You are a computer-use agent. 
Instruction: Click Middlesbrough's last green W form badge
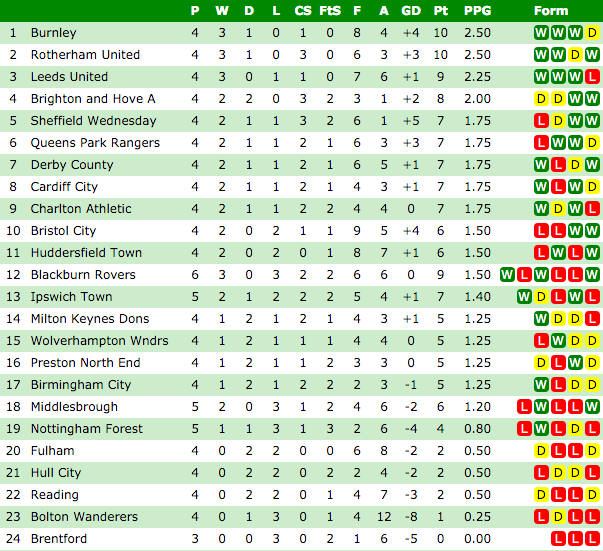(x=592, y=407)
